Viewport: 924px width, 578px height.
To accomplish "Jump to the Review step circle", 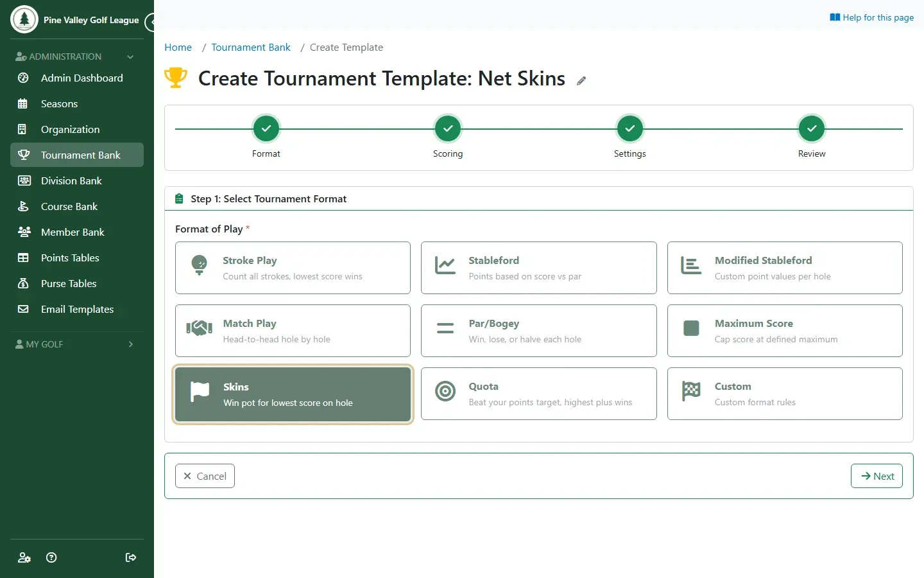I will click(x=812, y=128).
